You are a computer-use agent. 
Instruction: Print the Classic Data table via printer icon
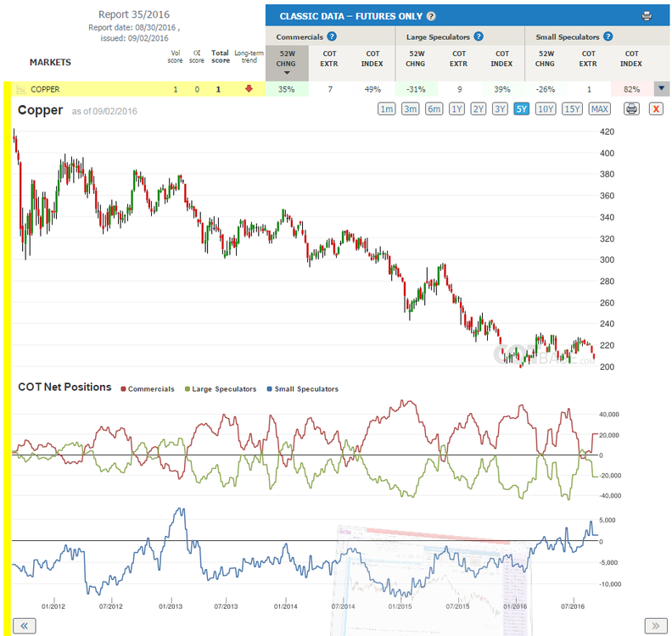click(647, 16)
